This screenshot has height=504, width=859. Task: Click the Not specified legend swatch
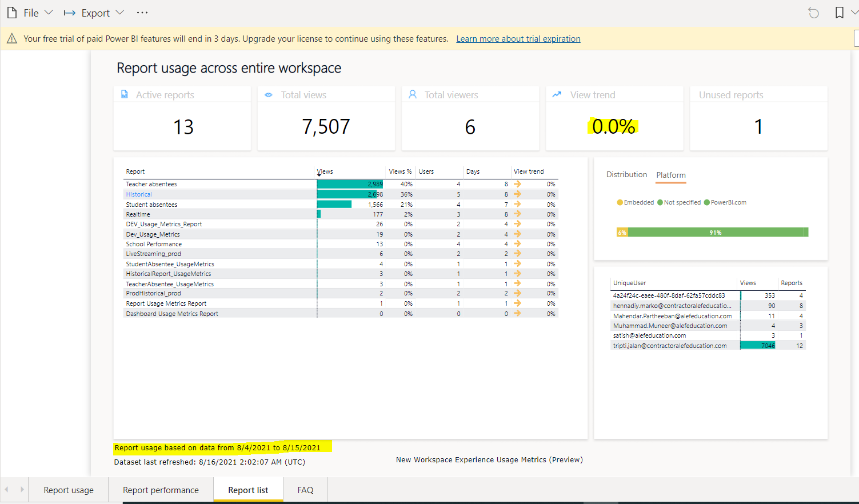pyautogui.click(x=660, y=202)
